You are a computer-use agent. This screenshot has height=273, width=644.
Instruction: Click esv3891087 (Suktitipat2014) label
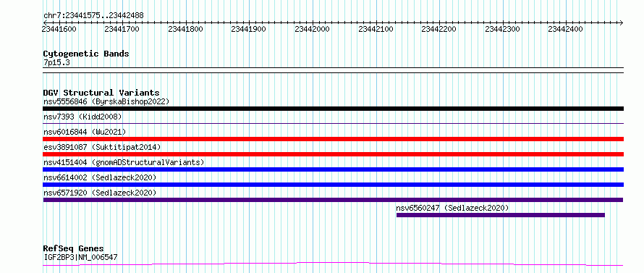(102, 147)
